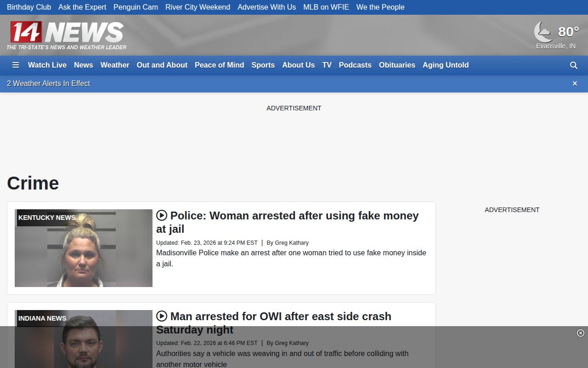
Task: Click the Crime page heading
Action: (33, 183)
